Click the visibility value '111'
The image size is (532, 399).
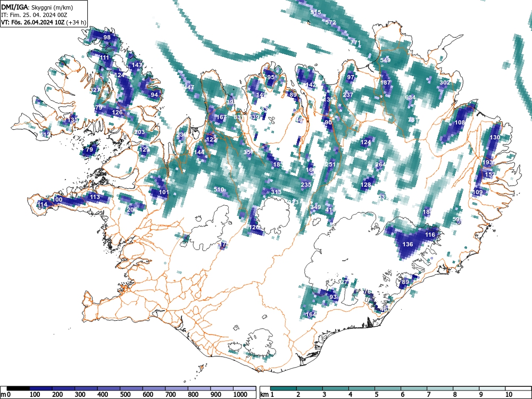(104, 57)
